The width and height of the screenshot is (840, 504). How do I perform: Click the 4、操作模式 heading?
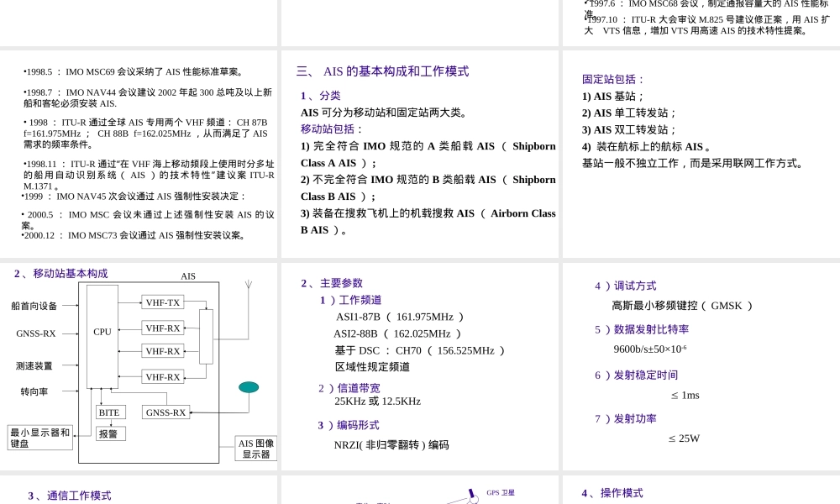pyautogui.click(x=612, y=493)
